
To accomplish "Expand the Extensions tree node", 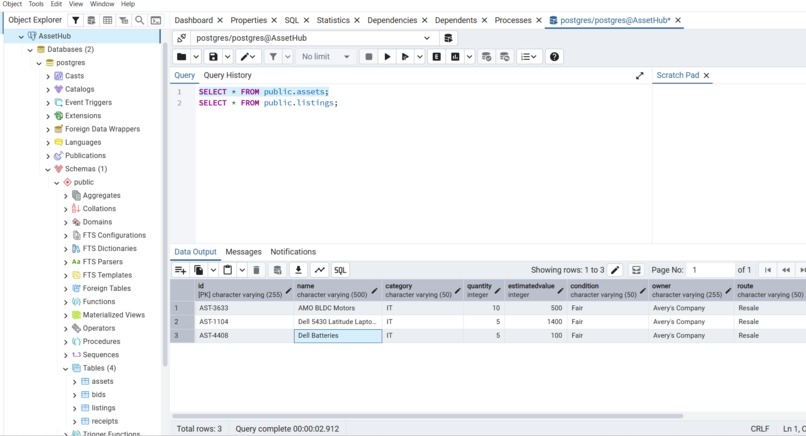I will click(x=48, y=116).
